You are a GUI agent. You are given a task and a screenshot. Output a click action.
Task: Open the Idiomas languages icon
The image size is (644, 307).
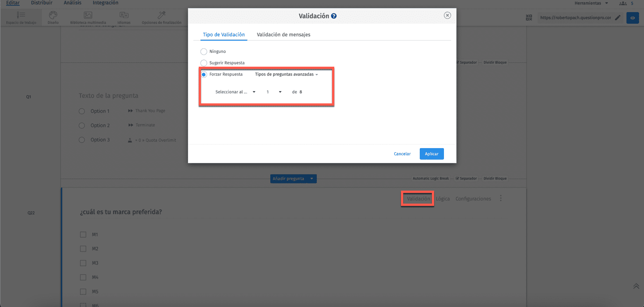(124, 15)
